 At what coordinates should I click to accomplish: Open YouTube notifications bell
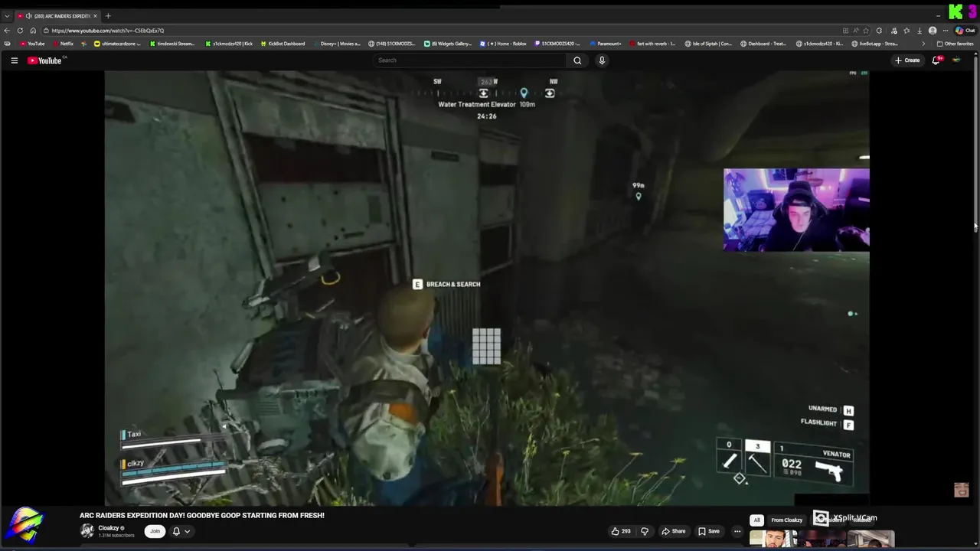coord(936,60)
